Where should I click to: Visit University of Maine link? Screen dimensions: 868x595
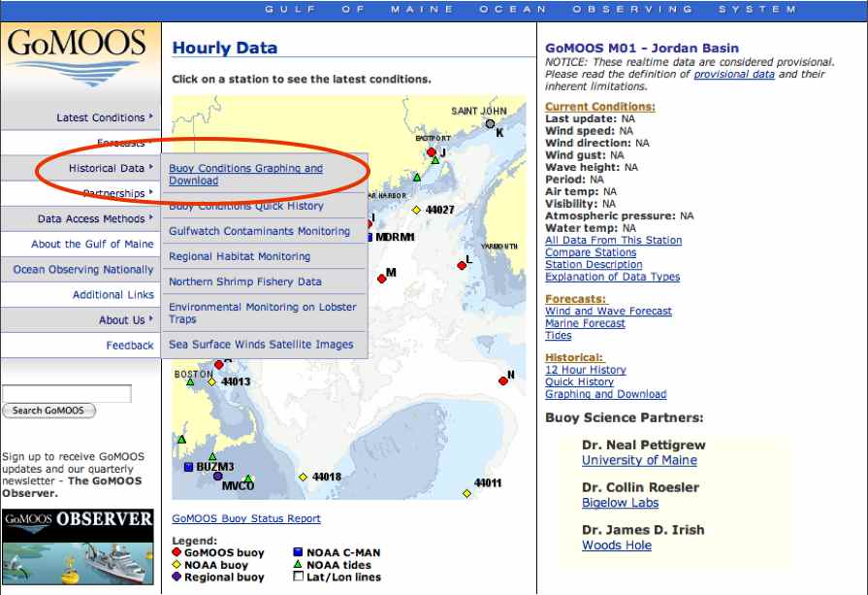point(639,460)
